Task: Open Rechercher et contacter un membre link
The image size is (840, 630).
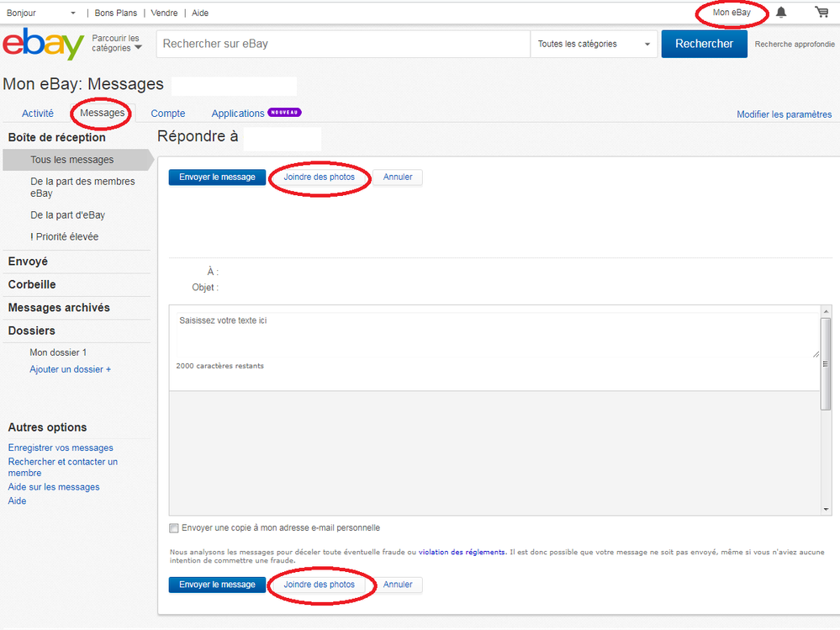Action: [63, 467]
